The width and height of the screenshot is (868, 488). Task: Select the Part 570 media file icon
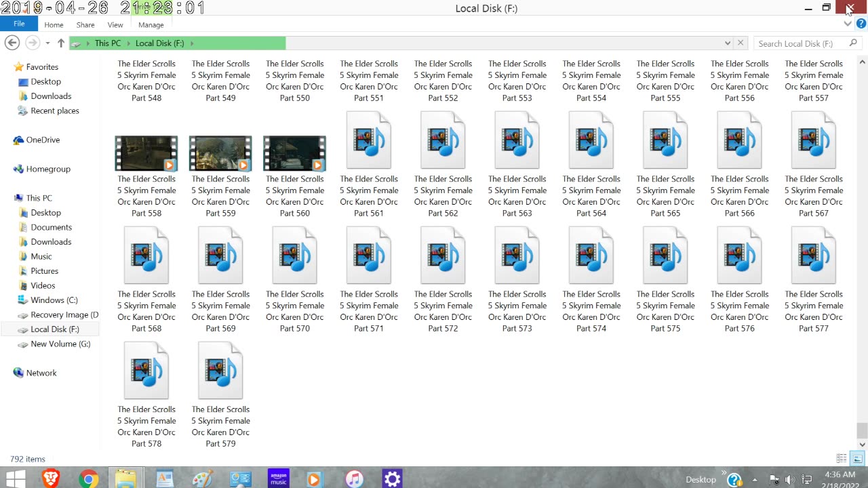point(294,256)
